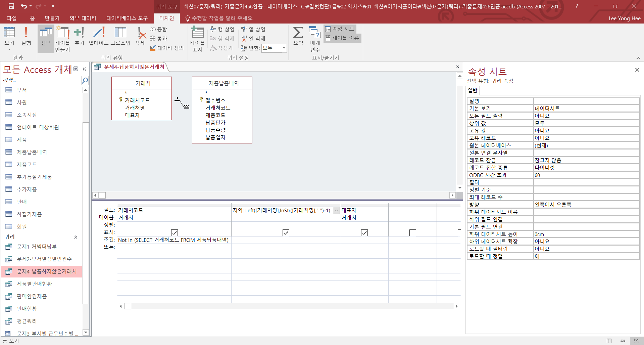Click the query grid horizontal scrollbar

click(x=289, y=306)
